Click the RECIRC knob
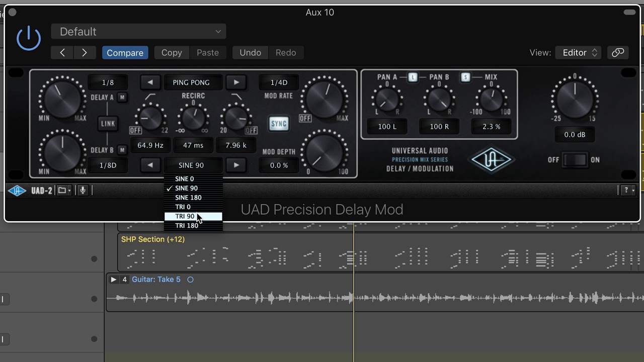The image size is (644, 362). [x=193, y=118]
